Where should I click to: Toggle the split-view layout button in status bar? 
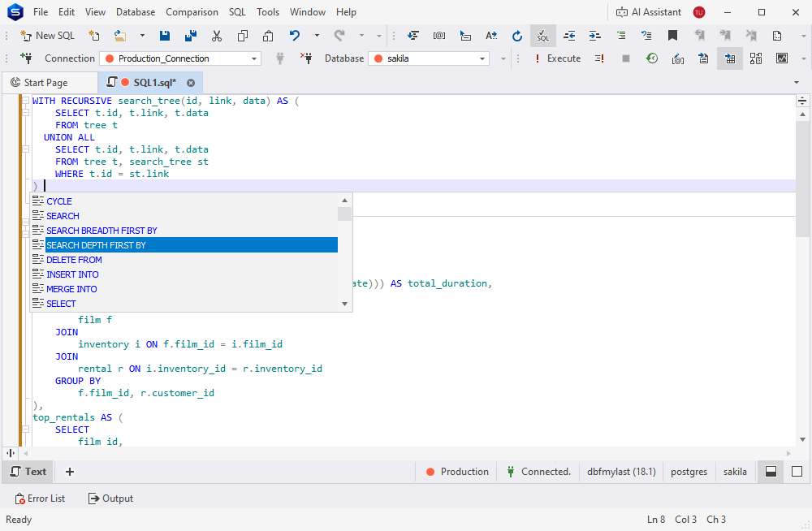point(771,472)
